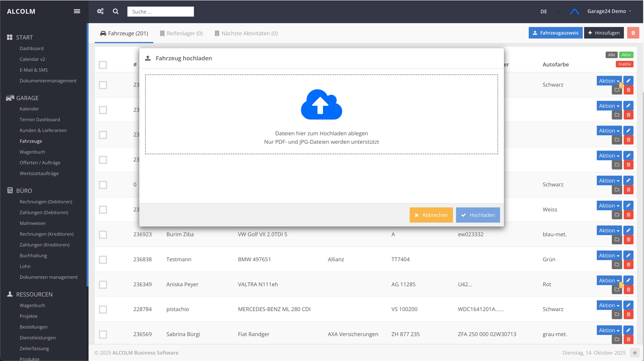Viewport: 644px width, 361px height.
Task: Delete the pistachio vehicle row via trash icon
Action: tap(628, 314)
